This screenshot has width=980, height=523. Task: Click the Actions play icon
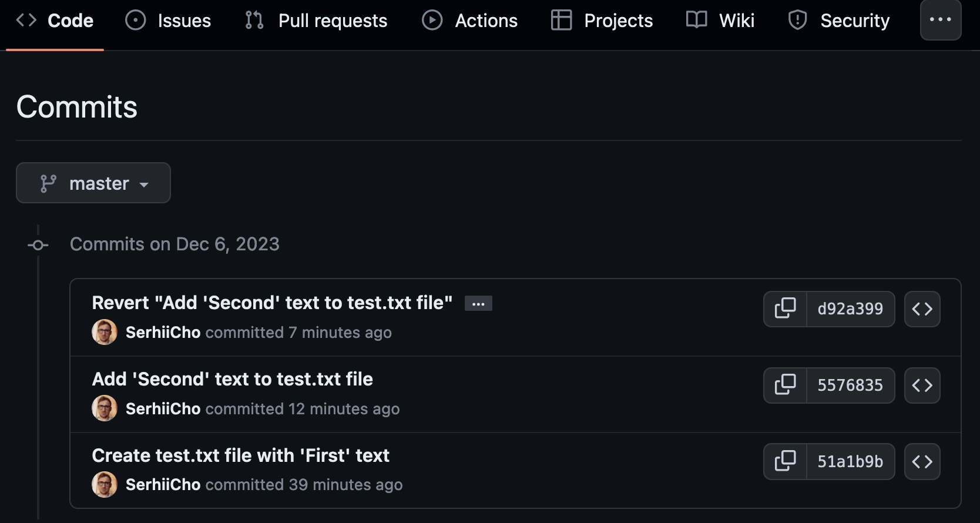click(432, 20)
